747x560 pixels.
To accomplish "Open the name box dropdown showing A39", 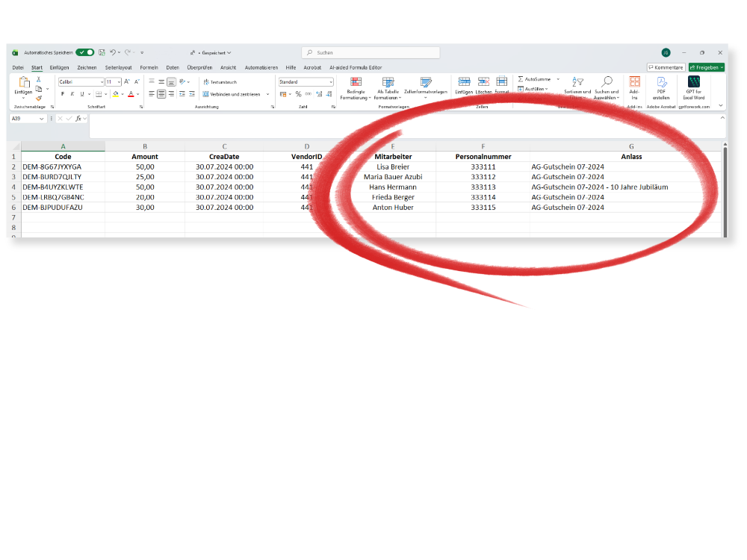I will tap(41, 119).
